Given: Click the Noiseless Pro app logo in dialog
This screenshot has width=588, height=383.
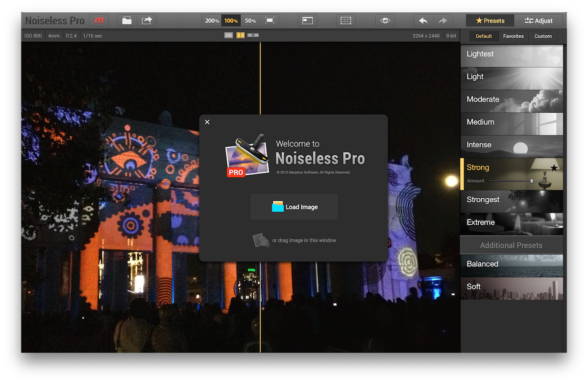Looking at the screenshot, I should tap(246, 156).
